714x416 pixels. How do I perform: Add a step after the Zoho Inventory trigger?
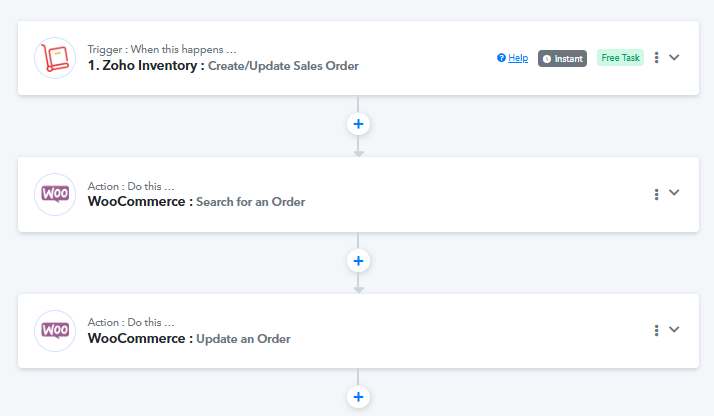[x=358, y=124]
